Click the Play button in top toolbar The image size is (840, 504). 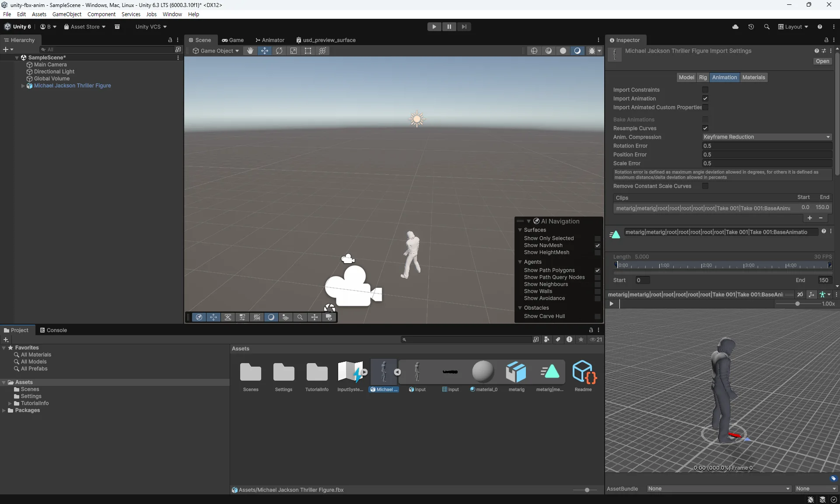434,27
